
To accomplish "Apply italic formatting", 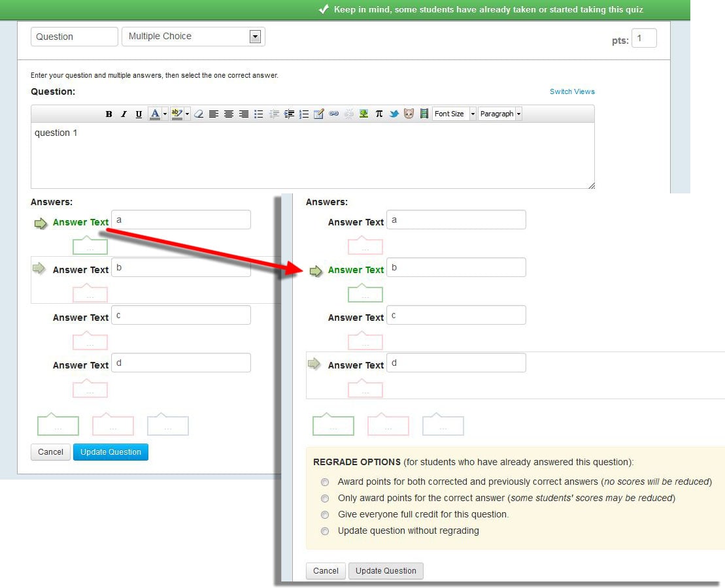I will click(124, 114).
